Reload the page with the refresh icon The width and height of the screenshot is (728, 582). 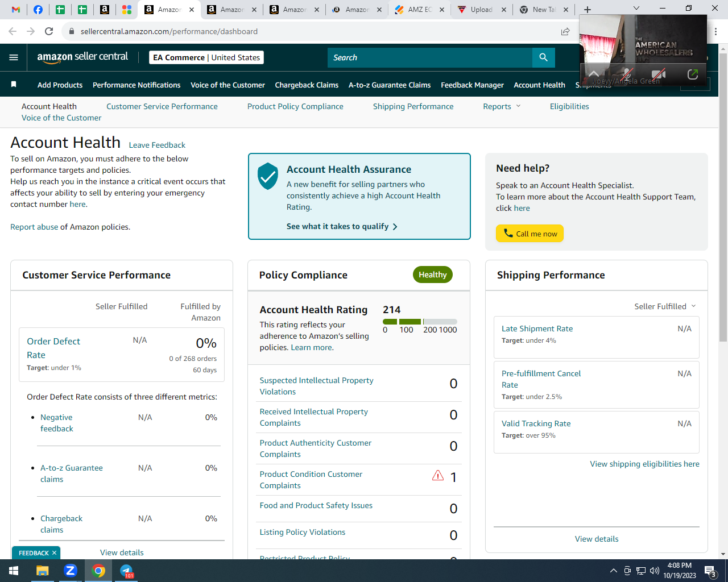point(49,31)
